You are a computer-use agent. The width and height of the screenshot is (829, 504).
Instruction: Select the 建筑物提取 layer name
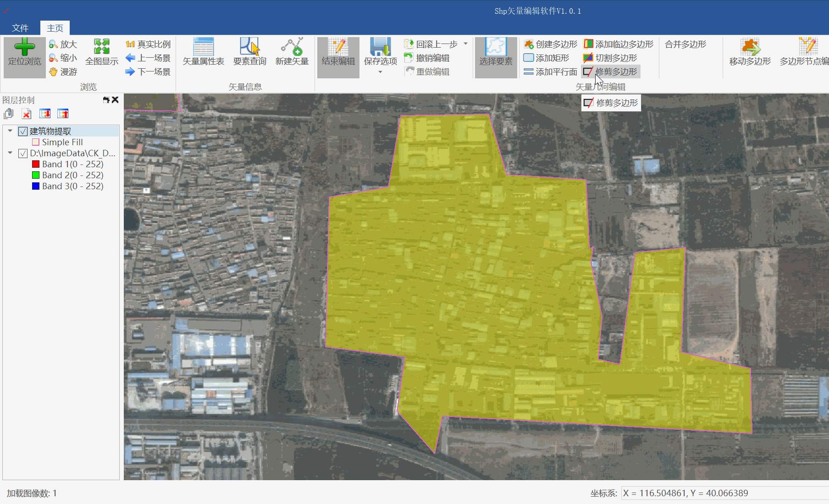coord(50,131)
